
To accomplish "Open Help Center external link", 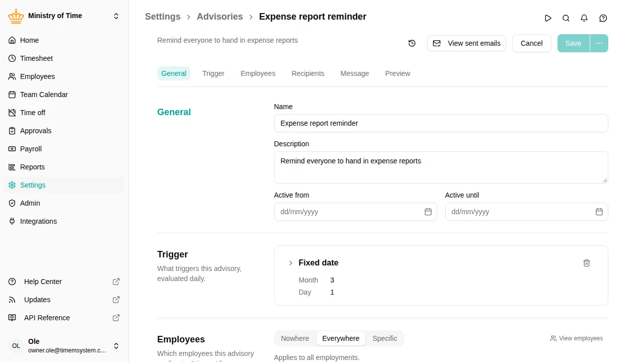I will tap(64, 282).
